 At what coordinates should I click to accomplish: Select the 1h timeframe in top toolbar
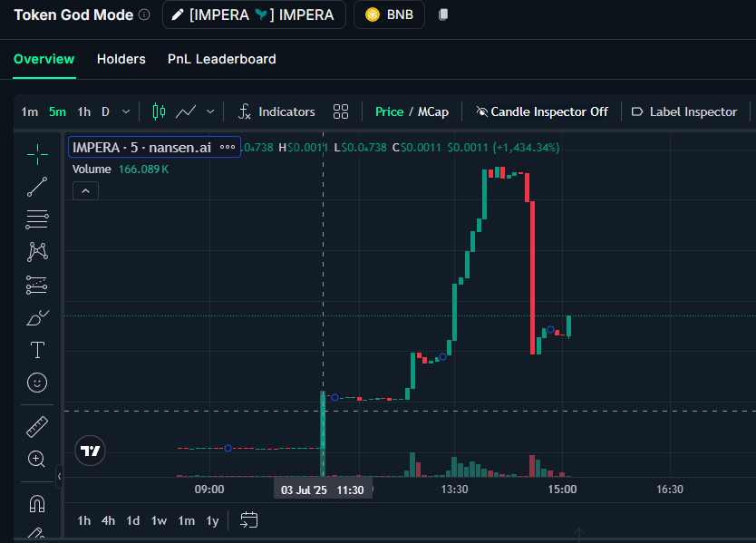pos(84,112)
